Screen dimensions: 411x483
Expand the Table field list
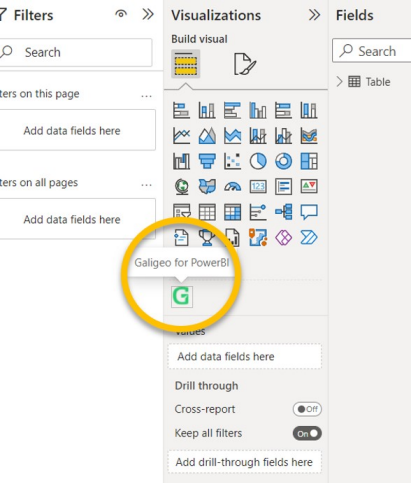[339, 82]
